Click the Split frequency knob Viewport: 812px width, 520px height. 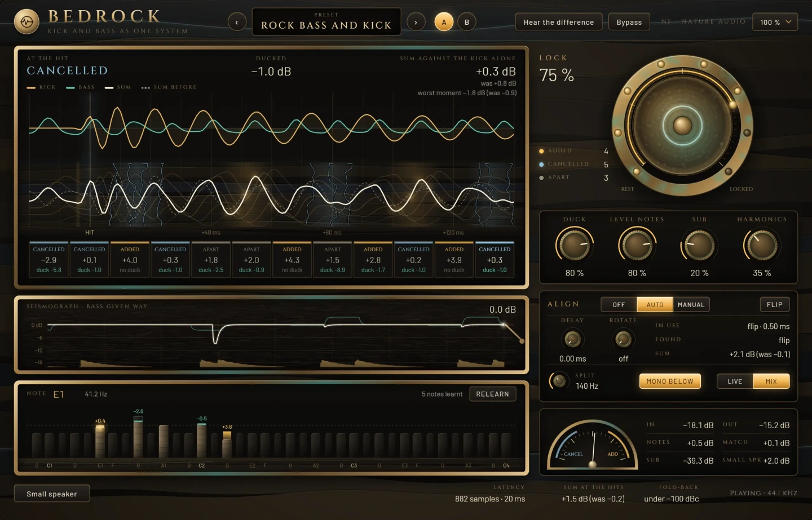tap(559, 381)
